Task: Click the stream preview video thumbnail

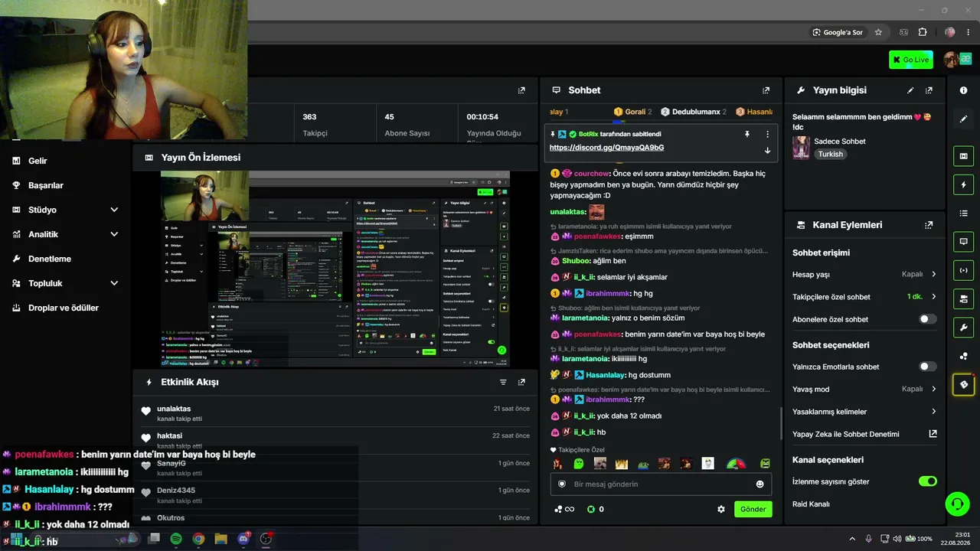Action: (x=335, y=269)
